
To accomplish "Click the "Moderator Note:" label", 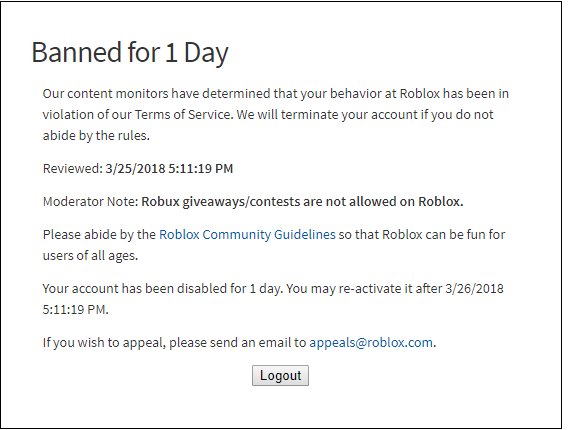I will 91,201.
